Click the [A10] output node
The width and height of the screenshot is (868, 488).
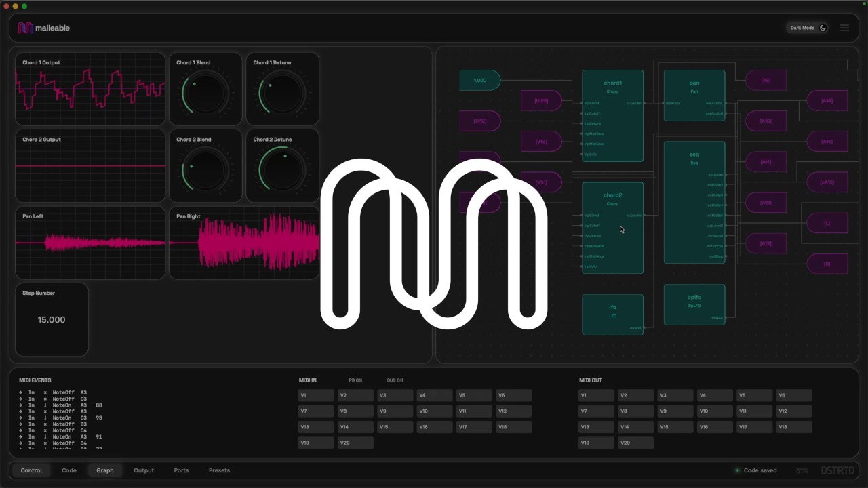pos(766,121)
